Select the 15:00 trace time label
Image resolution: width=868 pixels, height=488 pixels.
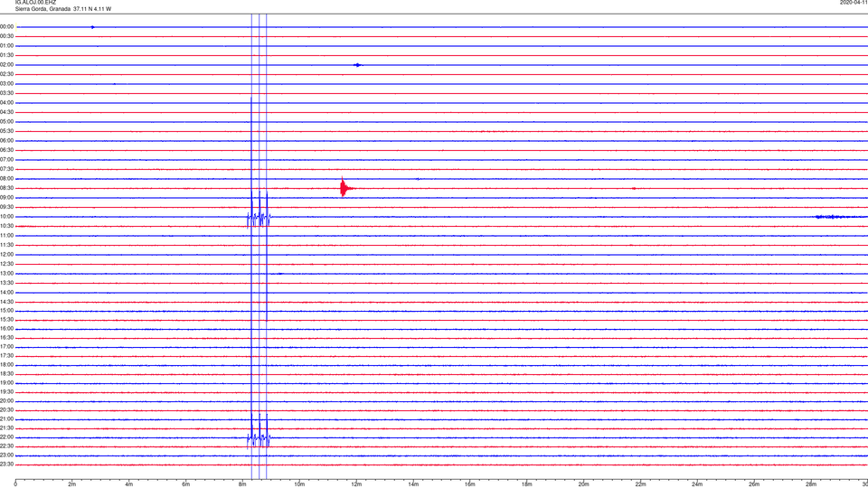coord(6,311)
